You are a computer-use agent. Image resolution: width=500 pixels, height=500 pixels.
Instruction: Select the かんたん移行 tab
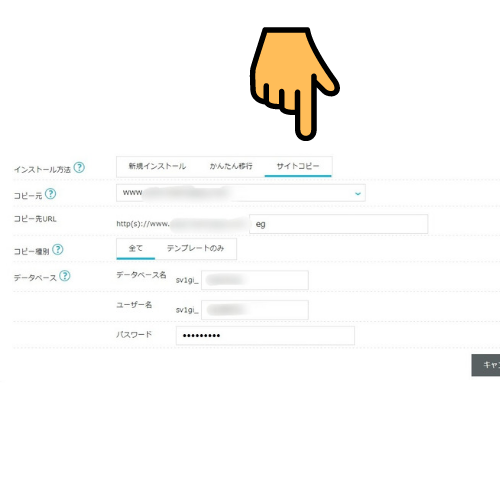pos(231,166)
